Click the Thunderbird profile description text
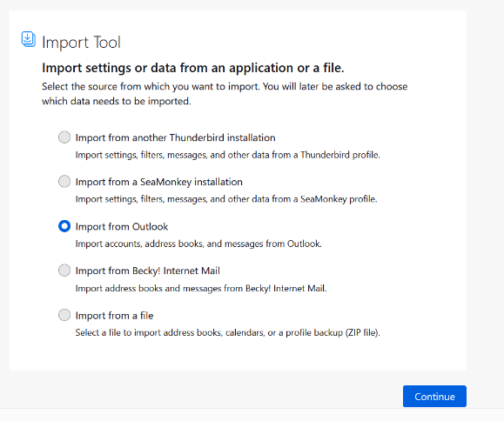The image size is (504, 421). pyautogui.click(x=227, y=155)
